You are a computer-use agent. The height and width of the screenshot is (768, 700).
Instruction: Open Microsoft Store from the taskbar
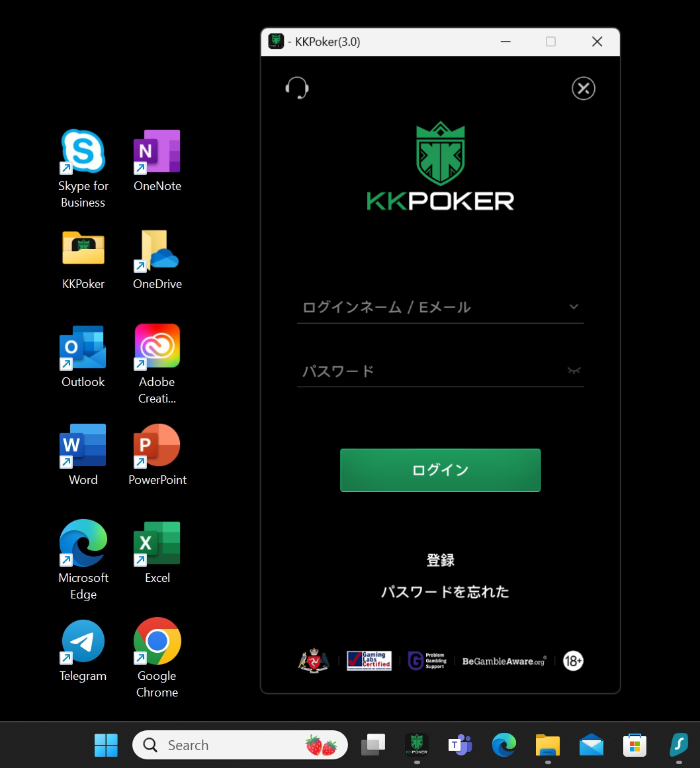coord(634,745)
